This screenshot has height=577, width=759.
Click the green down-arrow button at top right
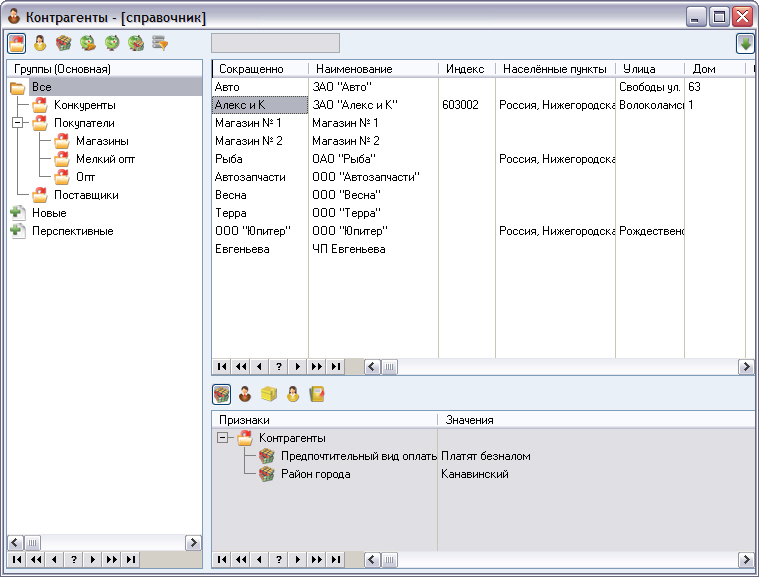(745, 44)
